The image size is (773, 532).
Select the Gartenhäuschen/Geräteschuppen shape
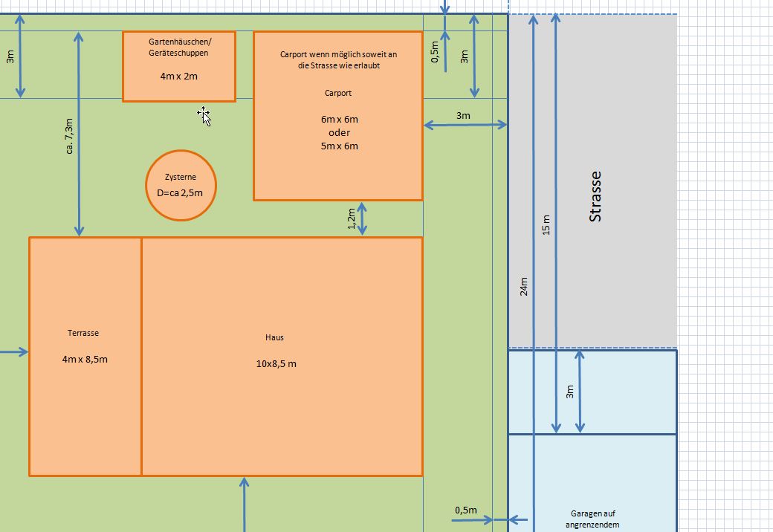tap(179, 67)
